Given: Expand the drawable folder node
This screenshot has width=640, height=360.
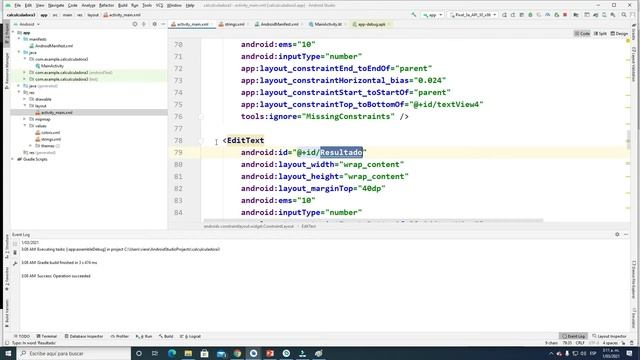Looking at the screenshot, I should tap(24, 99).
